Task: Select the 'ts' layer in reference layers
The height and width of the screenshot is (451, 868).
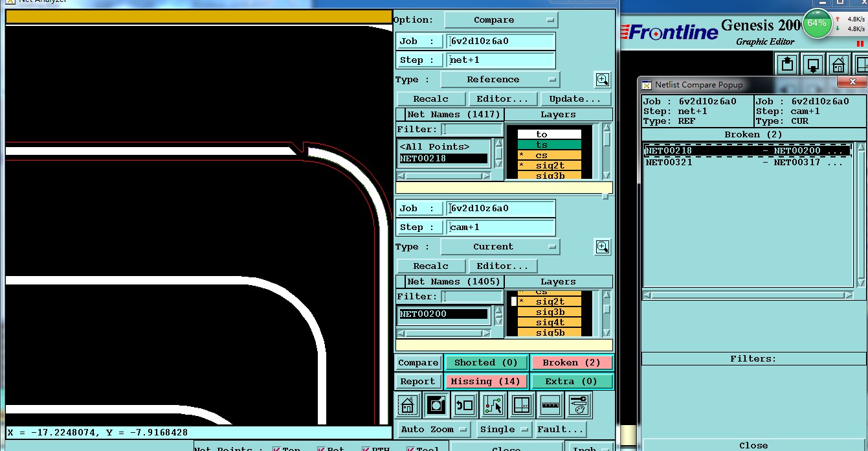Action: [550, 145]
